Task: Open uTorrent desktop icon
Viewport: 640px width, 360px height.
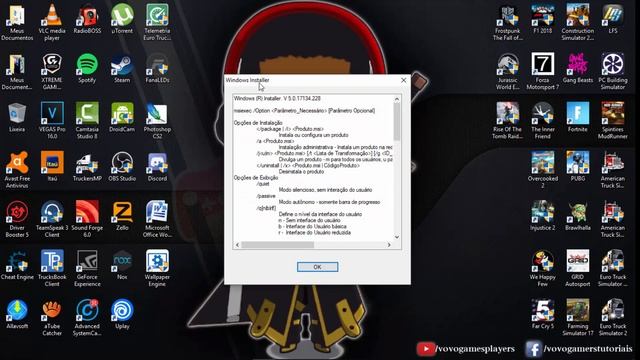Action: click(122, 19)
